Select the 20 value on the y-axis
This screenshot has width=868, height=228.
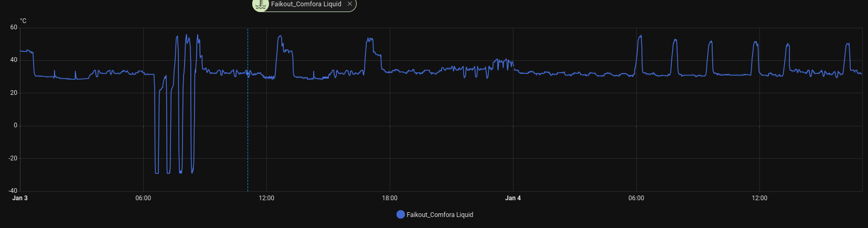click(x=14, y=93)
